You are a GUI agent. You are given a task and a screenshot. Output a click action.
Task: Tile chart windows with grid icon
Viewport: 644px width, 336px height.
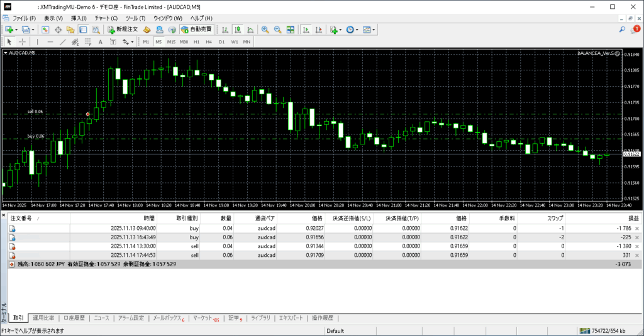(290, 30)
